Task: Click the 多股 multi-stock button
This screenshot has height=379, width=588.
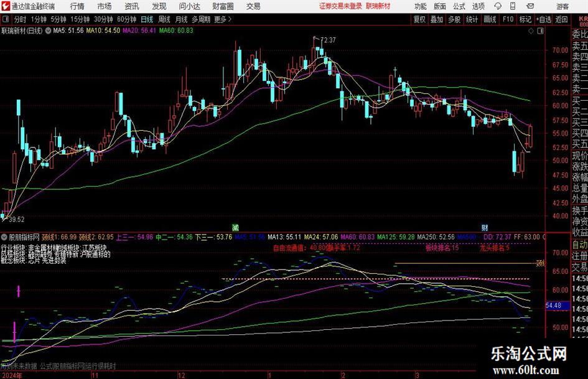Action: click(x=454, y=19)
